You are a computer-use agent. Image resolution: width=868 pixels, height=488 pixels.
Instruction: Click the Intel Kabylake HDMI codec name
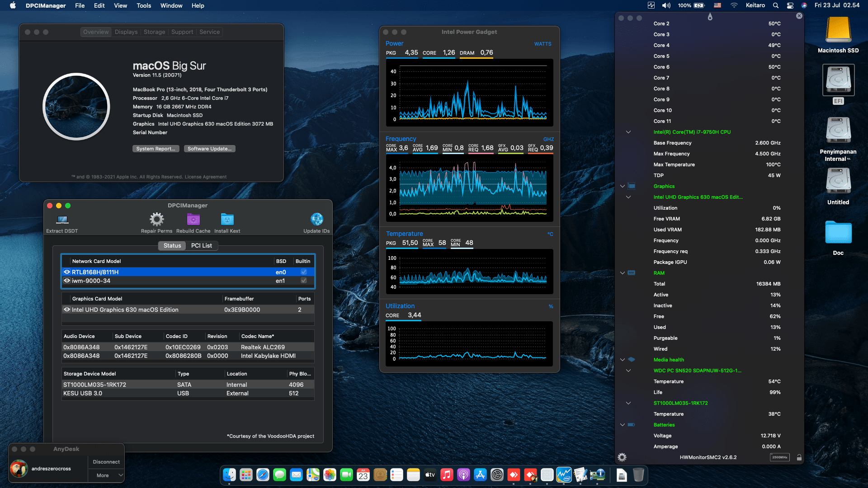pos(268,356)
